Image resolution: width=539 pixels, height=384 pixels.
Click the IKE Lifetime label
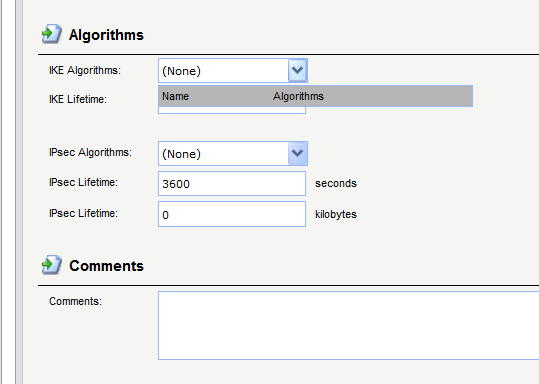(x=78, y=99)
